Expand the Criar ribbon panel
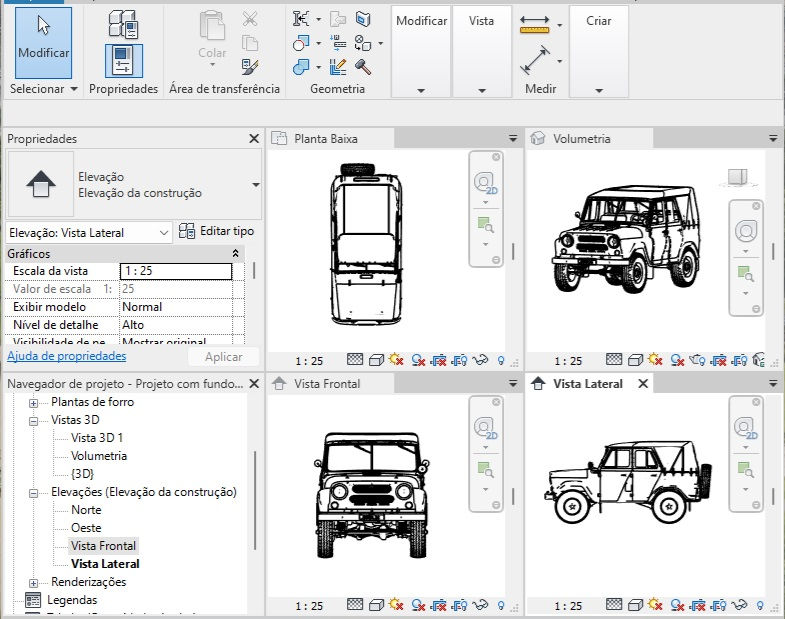The width and height of the screenshot is (785, 619). pyautogui.click(x=599, y=91)
